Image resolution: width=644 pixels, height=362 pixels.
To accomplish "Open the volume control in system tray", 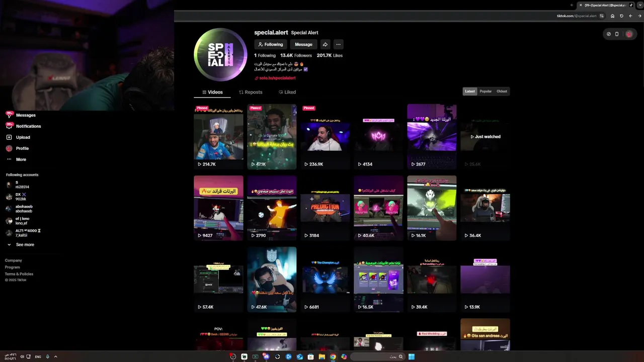I will pyautogui.click(x=21, y=356).
